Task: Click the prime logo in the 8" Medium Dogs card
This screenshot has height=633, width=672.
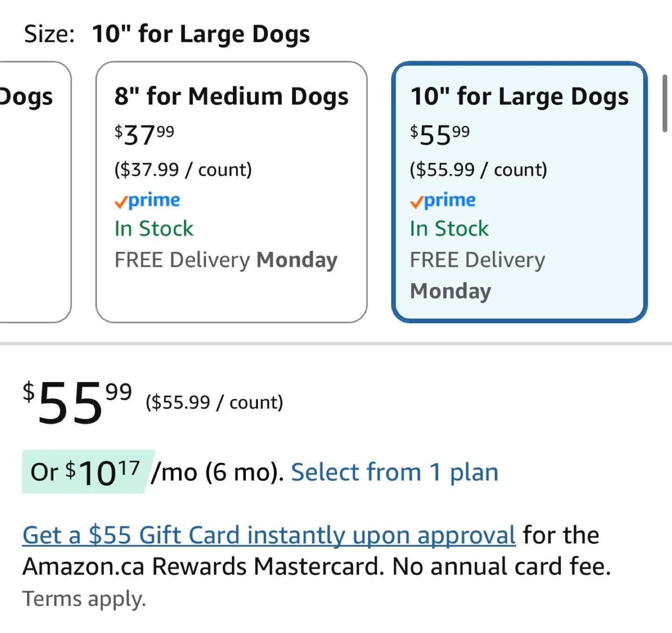Action: (x=147, y=201)
